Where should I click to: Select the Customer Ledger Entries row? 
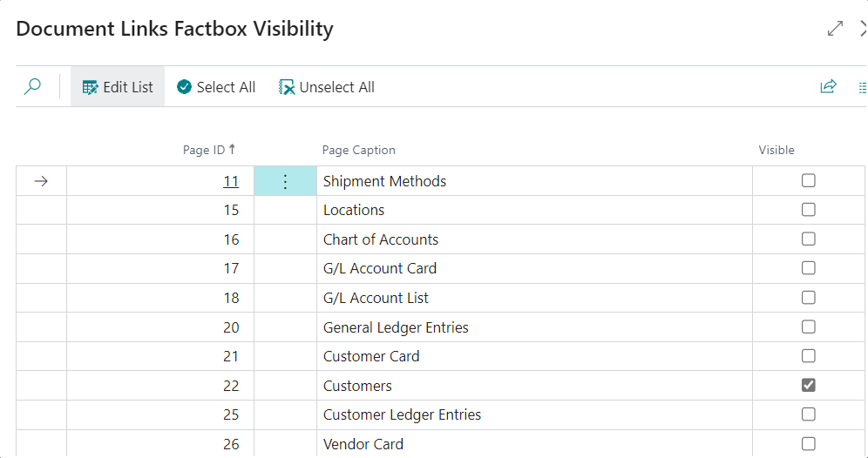click(402, 414)
